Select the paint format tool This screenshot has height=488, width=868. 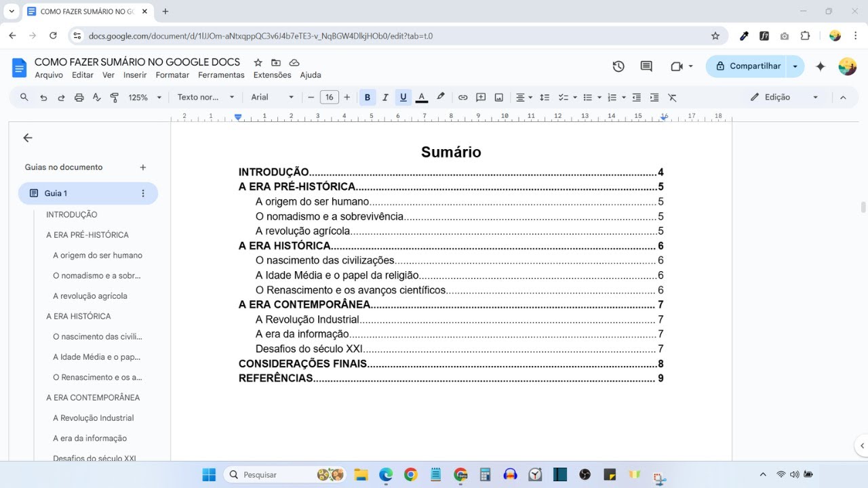click(x=114, y=98)
